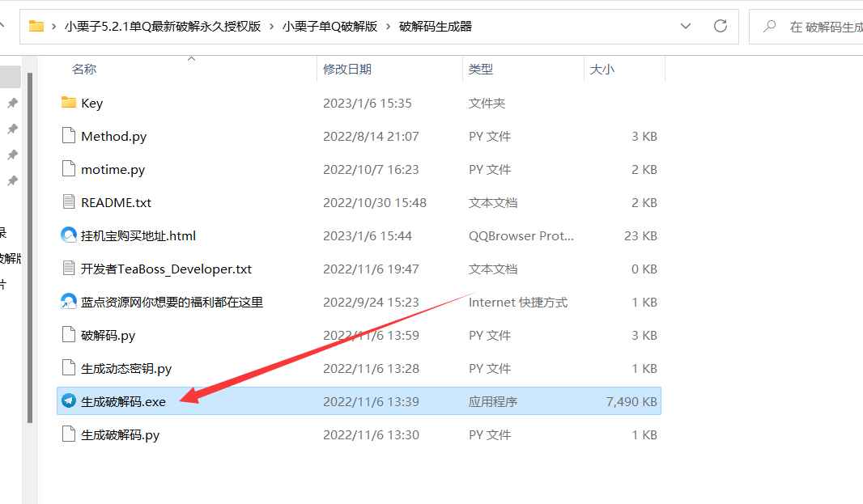Go to 小栗子单Q破解版 breadcrumb
This screenshot has width=863, height=504.
[329, 27]
